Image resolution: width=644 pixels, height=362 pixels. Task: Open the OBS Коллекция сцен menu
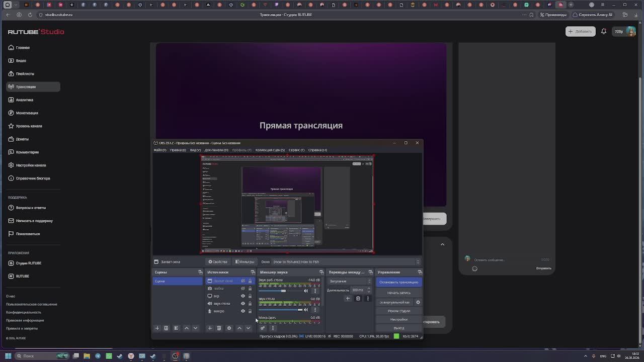(x=270, y=150)
